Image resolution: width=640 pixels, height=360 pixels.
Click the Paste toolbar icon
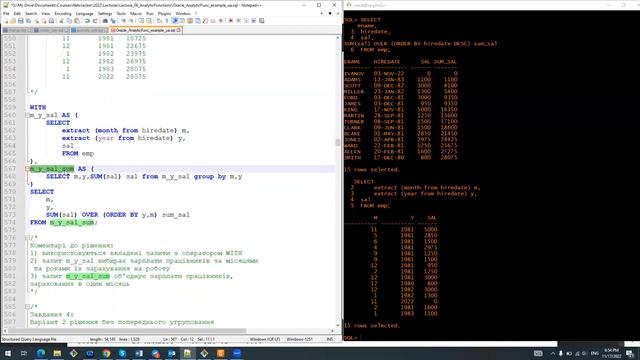[77, 21]
